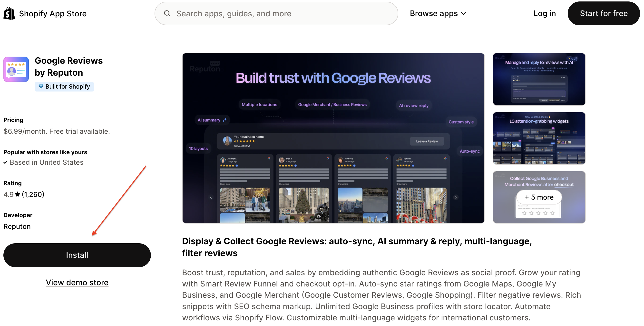Click the $6.99/month pricing text

tap(57, 131)
